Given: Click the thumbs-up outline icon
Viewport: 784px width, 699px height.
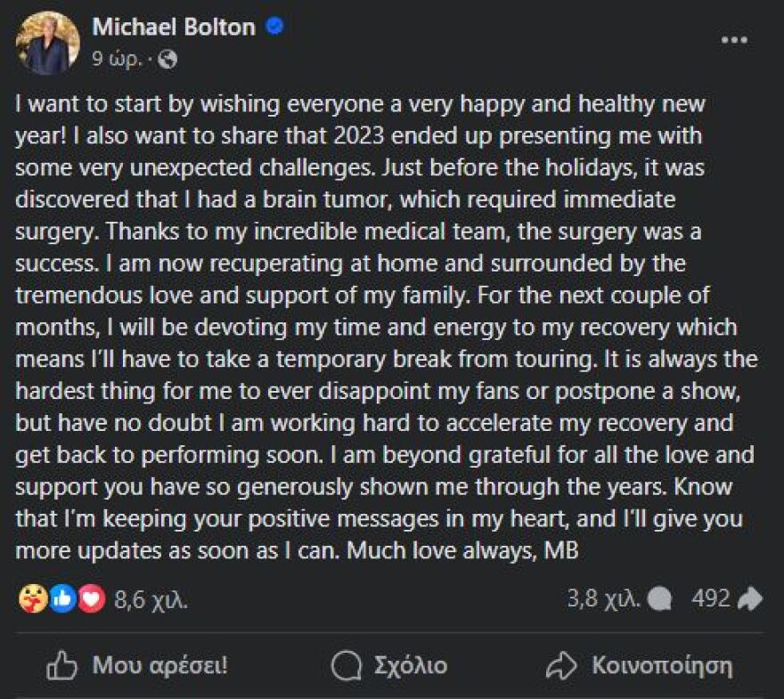Looking at the screenshot, I should (61, 665).
